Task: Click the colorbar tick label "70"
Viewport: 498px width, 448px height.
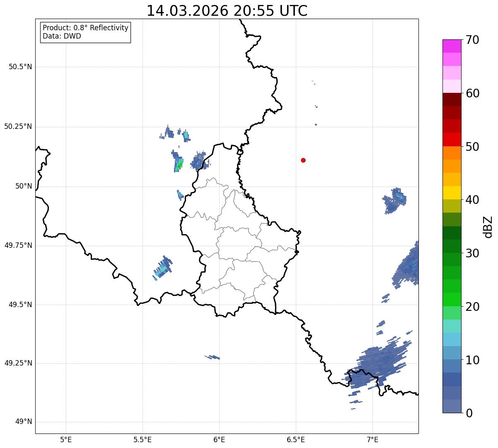Action: [472, 40]
